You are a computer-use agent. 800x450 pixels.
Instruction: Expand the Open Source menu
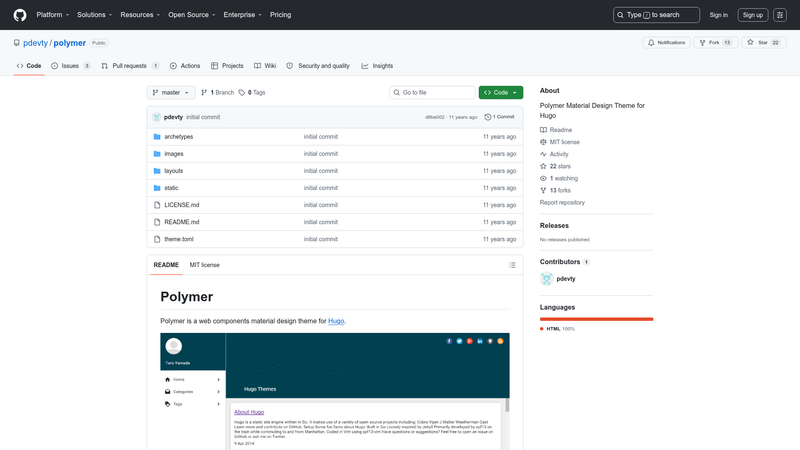pos(192,15)
